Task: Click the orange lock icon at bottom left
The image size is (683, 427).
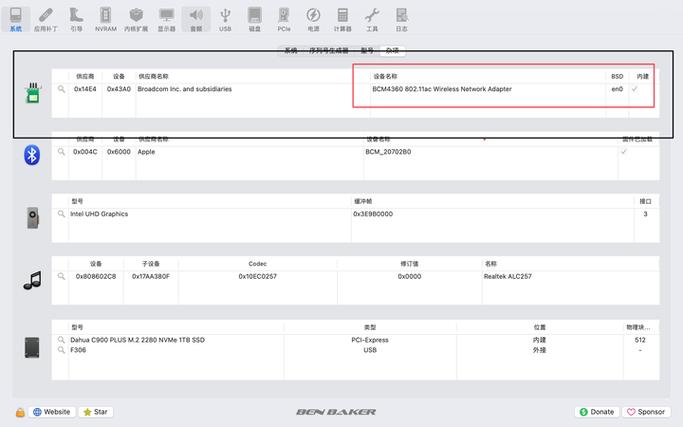Action: pos(20,412)
